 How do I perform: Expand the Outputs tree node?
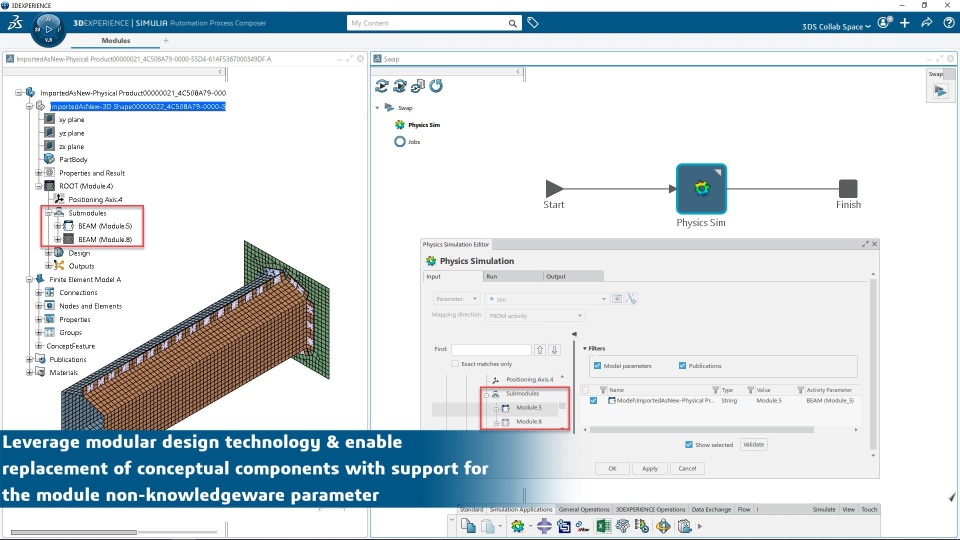48,266
